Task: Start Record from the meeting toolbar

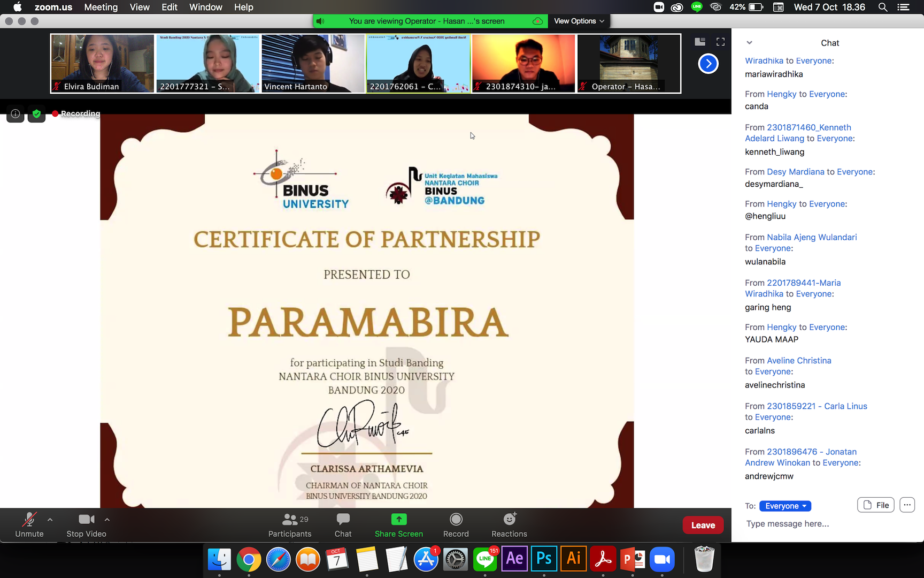Action: tap(456, 525)
